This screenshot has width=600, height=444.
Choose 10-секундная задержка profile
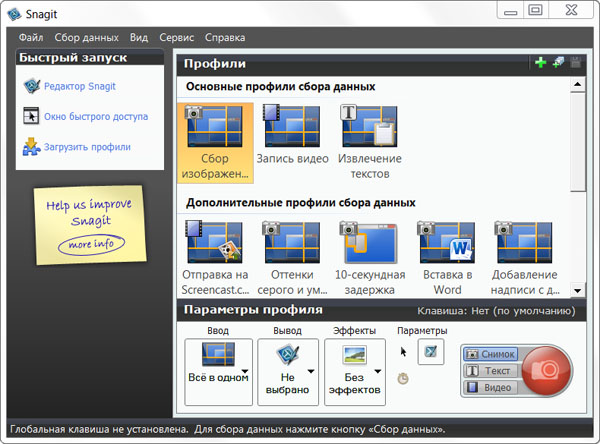[x=370, y=258]
